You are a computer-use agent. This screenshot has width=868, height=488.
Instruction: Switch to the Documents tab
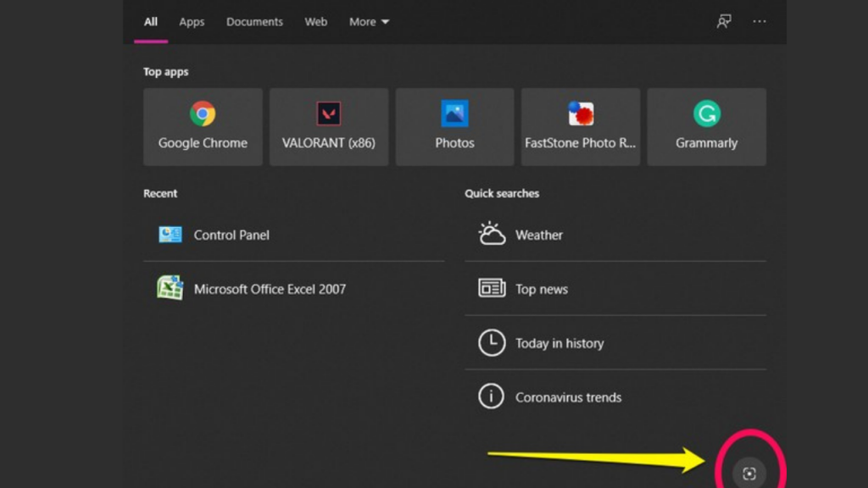pyautogui.click(x=254, y=21)
